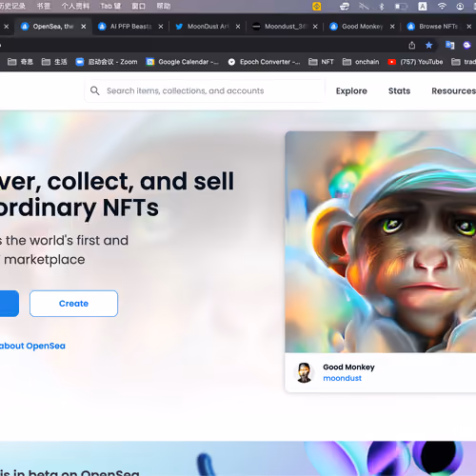Viewport: 476px width, 476px height.
Task: Open the 生活 bookmarks folder
Action: click(x=54, y=62)
